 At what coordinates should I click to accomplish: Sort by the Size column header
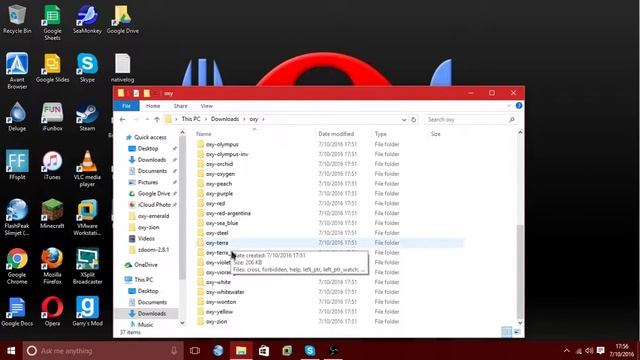pos(436,134)
